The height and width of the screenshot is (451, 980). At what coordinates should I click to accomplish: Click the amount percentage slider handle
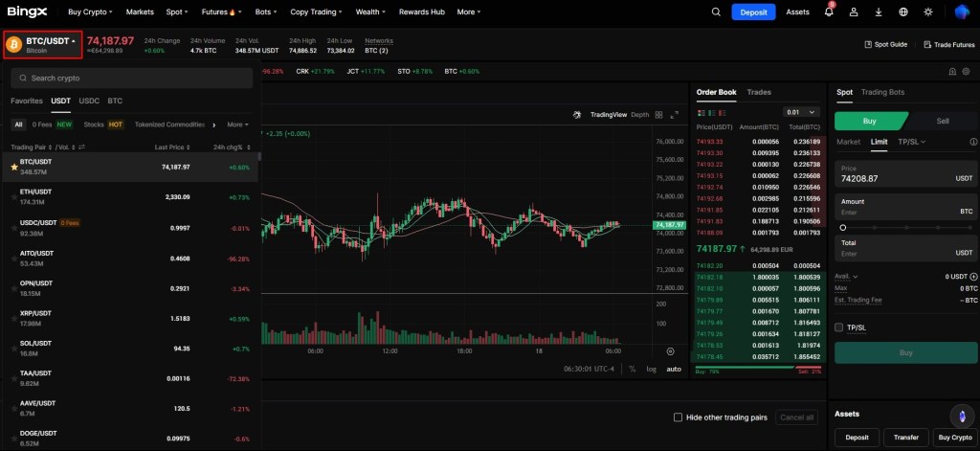pyautogui.click(x=842, y=228)
